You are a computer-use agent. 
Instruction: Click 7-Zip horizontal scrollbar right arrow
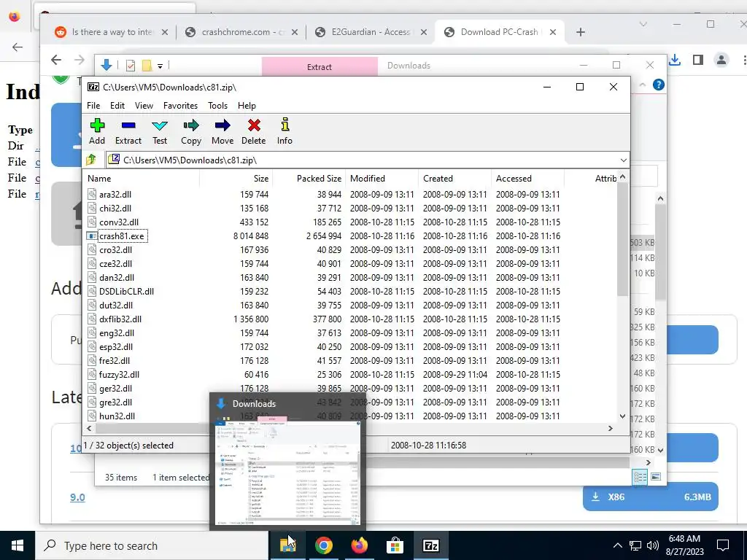(x=611, y=428)
